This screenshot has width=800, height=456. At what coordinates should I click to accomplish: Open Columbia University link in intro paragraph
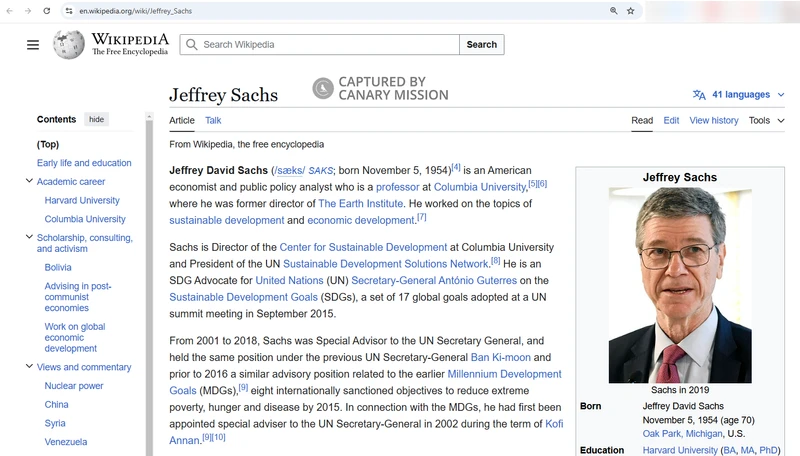click(480, 187)
